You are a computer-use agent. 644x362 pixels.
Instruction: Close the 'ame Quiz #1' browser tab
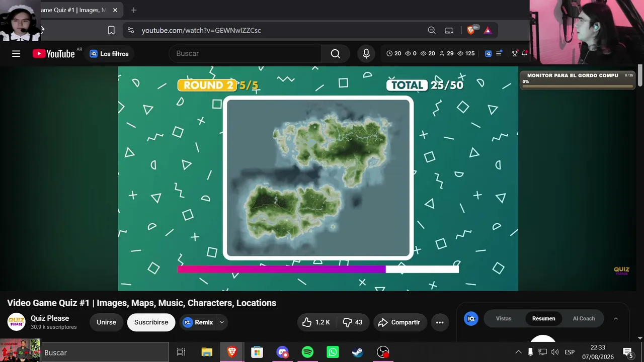115,10
